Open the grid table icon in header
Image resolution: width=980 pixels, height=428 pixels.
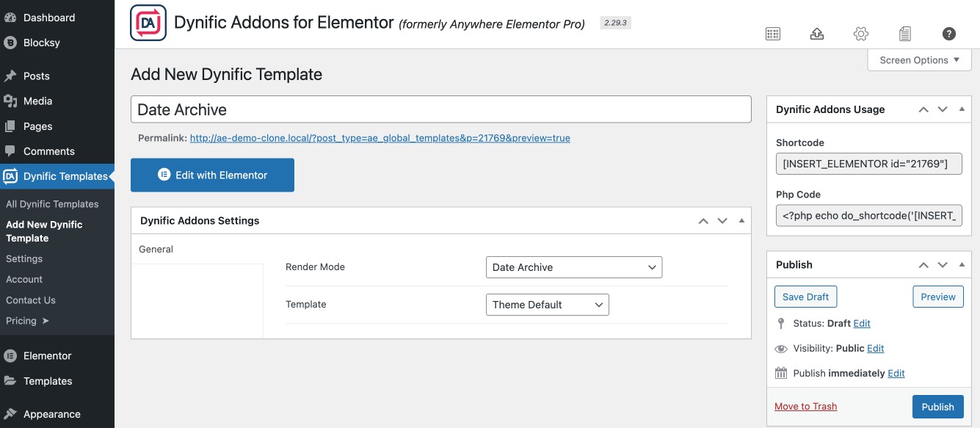(772, 34)
